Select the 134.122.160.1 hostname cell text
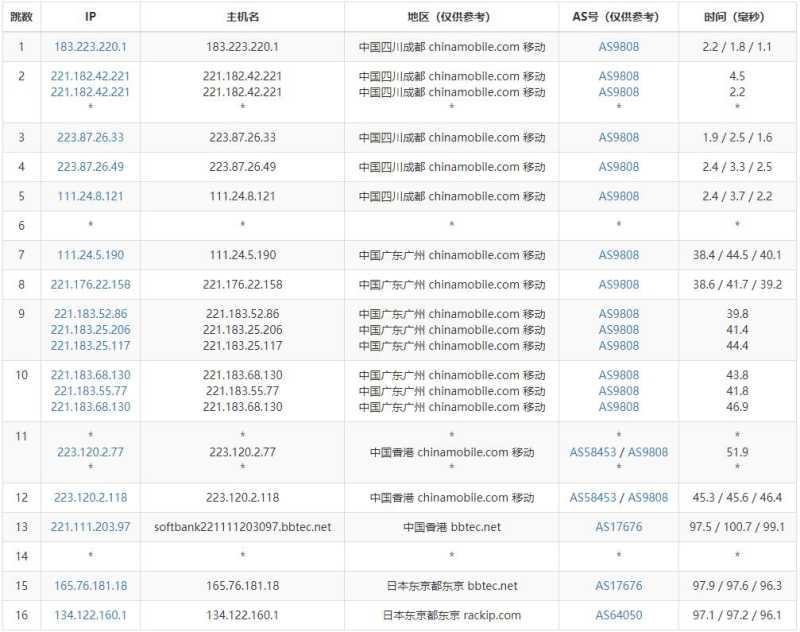Image resolution: width=800 pixels, height=632 pixels. [x=242, y=615]
